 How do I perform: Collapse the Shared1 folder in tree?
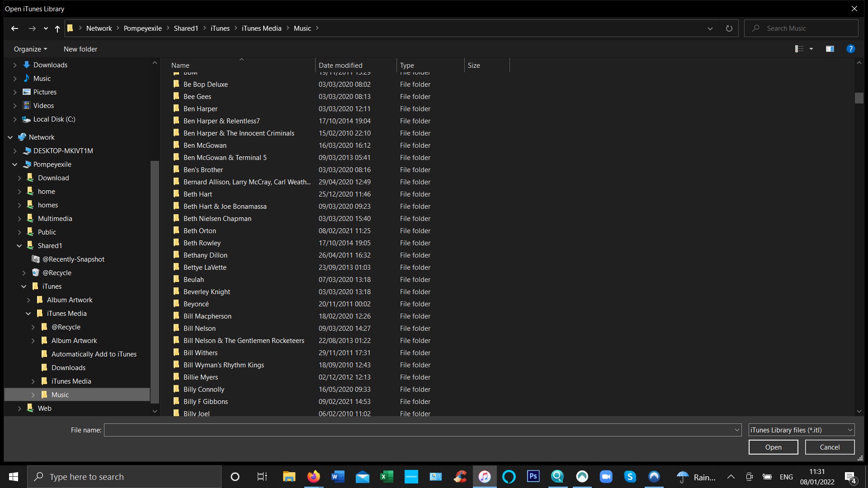click(19, 246)
